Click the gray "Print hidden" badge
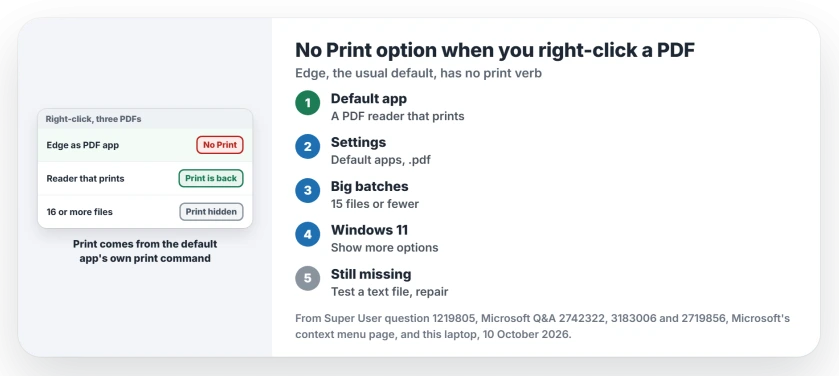Viewport: 839px width, 376px height. pos(211,212)
